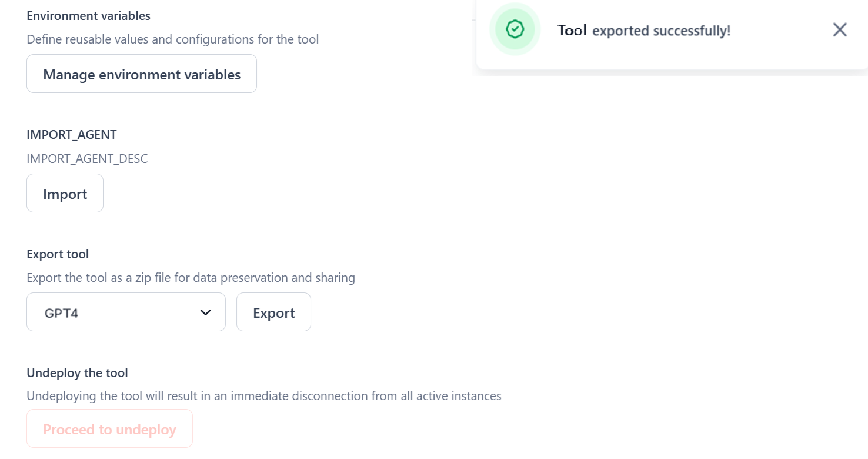
Task: Click the GPT4 label inside the dropdown
Action: tap(62, 313)
